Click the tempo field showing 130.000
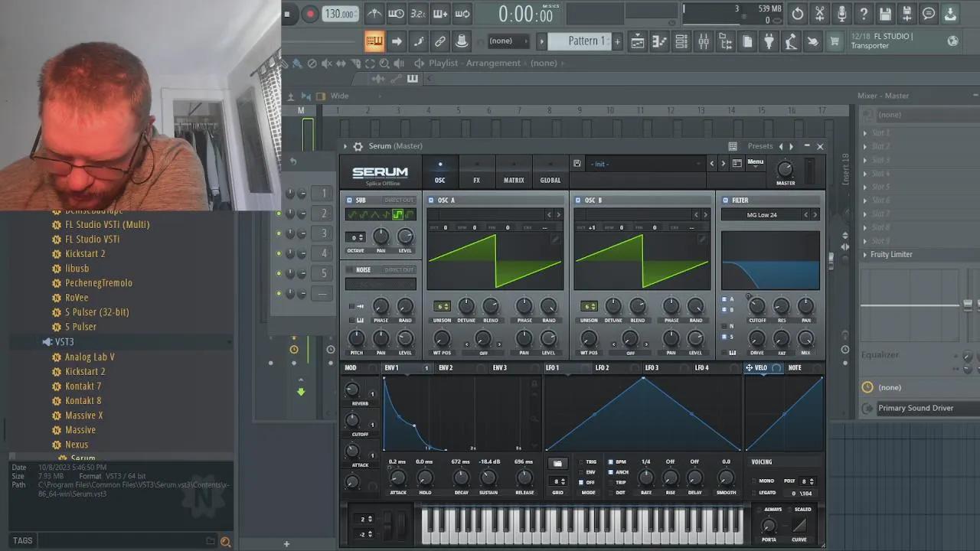This screenshot has width=980, height=551. (x=339, y=14)
